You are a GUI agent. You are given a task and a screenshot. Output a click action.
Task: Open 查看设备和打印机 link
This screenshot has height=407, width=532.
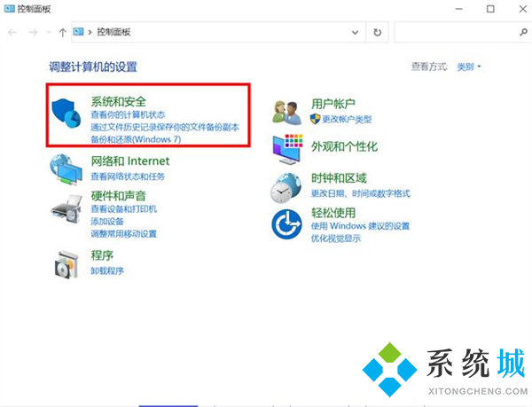coord(124,209)
